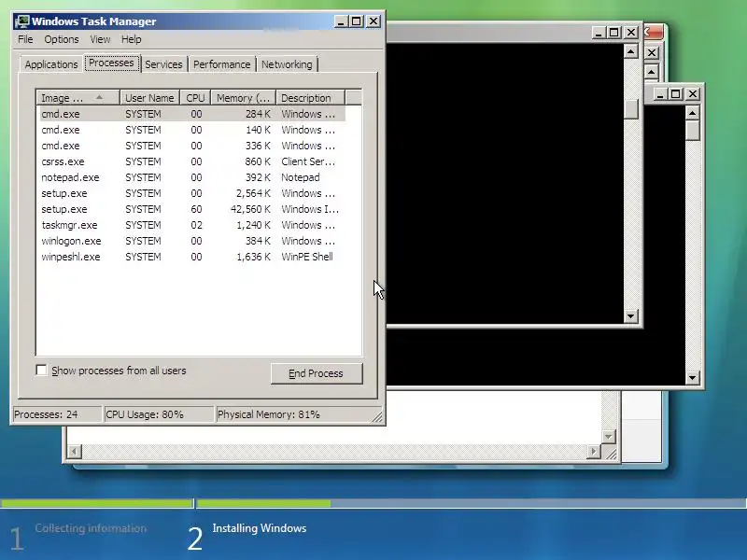Image resolution: width=747 pixels, height=560 pixels.
Task: Click scroll up arrow in rear right console
Action: pos(692,113)
